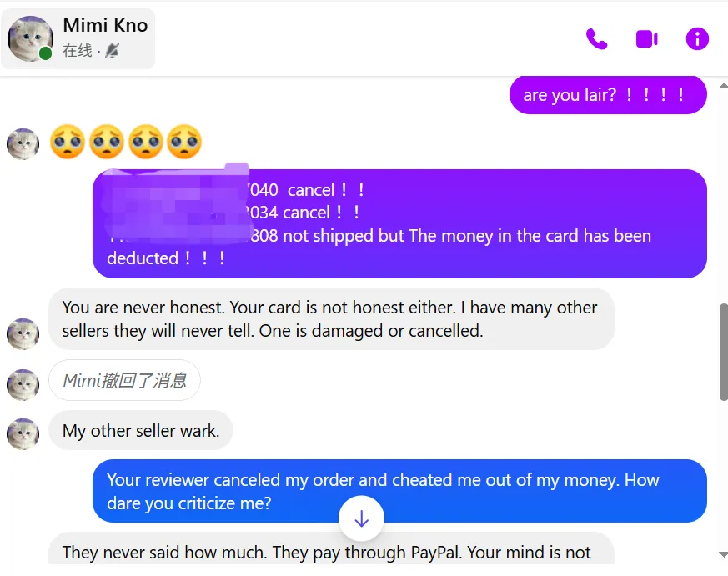Open Mimi Kno's header profile picture
Screen dimensions: 728x576
click(x=30, y=39)
